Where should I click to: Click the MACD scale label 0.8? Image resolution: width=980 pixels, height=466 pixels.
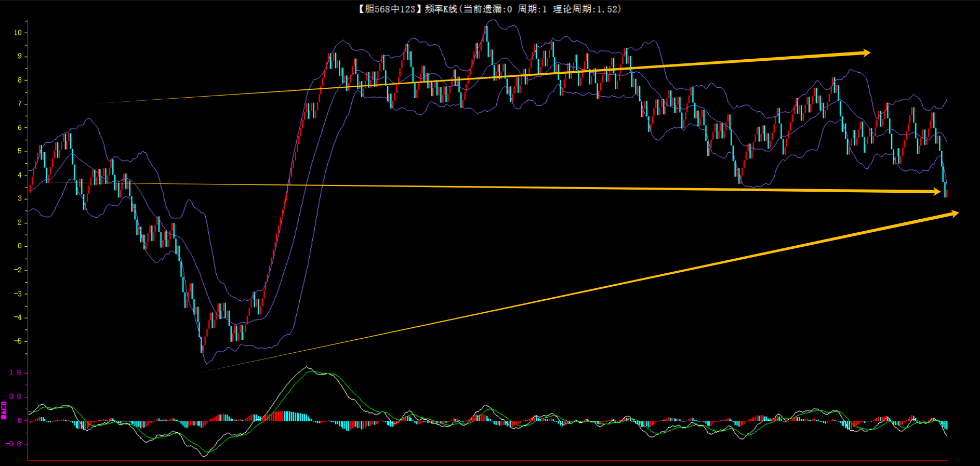16,396
